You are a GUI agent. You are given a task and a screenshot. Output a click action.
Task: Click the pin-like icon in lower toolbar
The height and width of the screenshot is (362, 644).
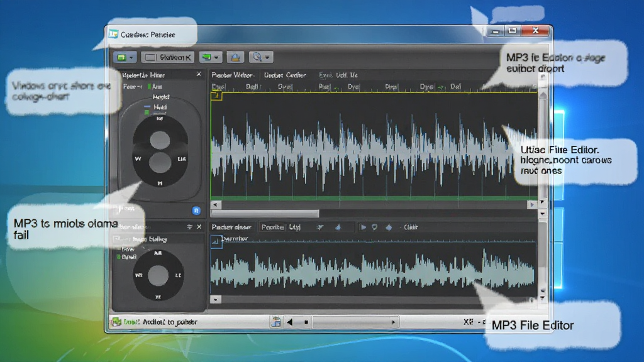[320, 227]
